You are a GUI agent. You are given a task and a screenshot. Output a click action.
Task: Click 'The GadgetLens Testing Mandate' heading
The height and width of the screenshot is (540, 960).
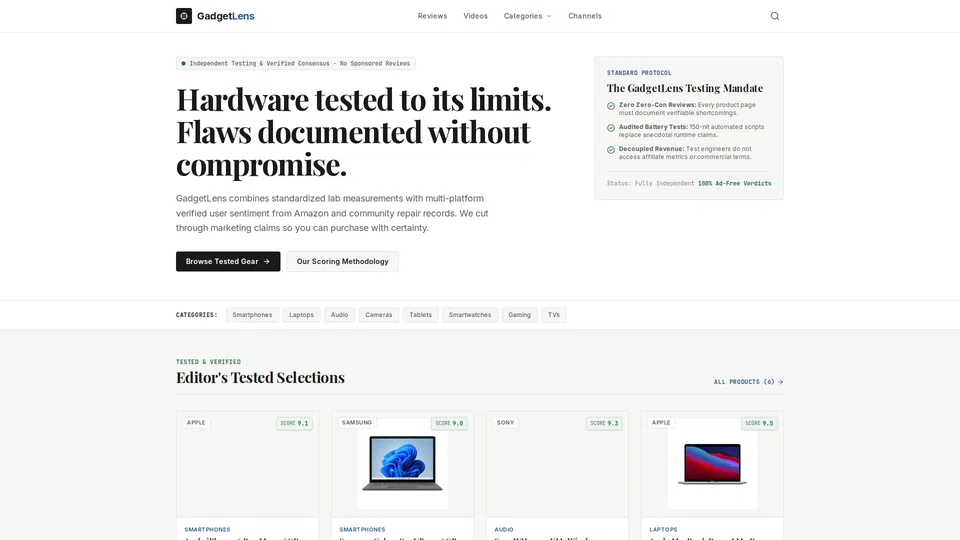click(684, 88)
